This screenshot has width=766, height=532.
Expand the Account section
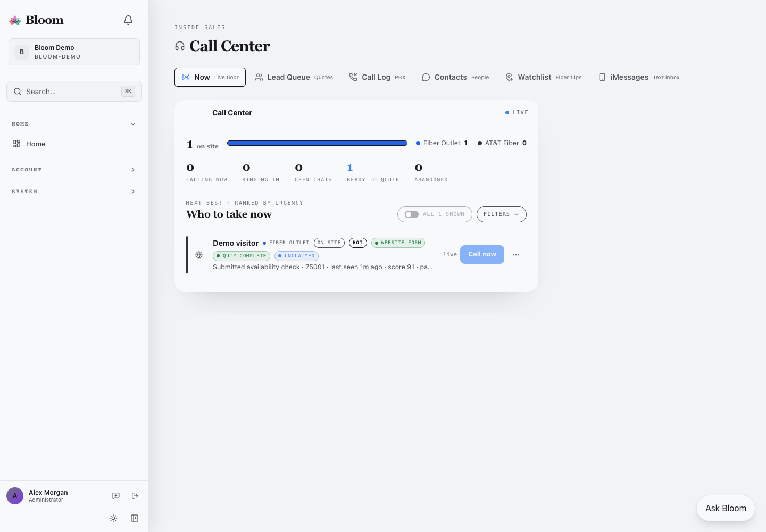click(74, 170)
